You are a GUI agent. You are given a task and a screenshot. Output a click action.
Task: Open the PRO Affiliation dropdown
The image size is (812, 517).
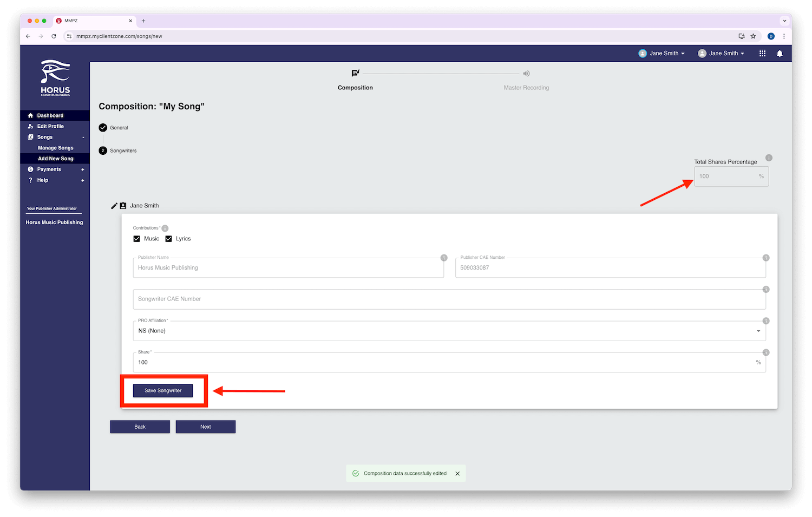[449, 331]
